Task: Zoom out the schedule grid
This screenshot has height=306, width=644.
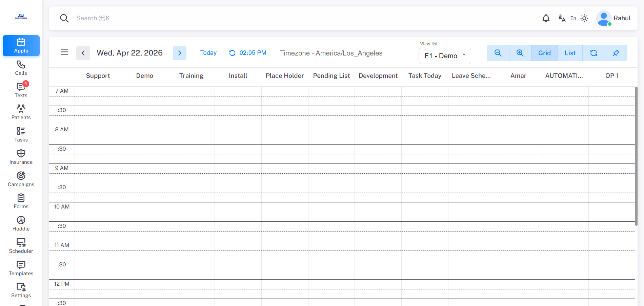Action: coord(497,53)
